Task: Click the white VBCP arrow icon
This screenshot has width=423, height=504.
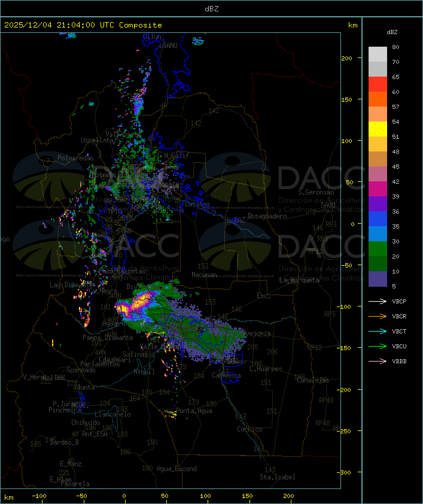Action: click(378, 302)
